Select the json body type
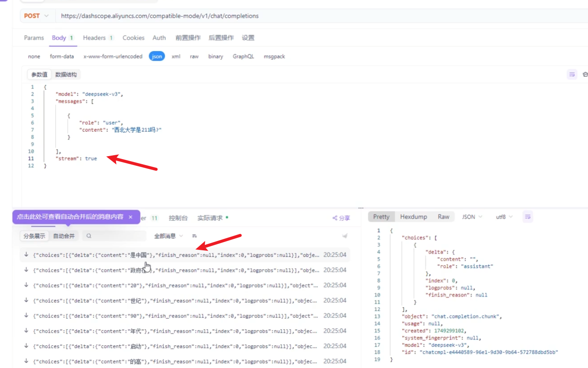This screenshot has height=368, width=588. pos(157,56)
